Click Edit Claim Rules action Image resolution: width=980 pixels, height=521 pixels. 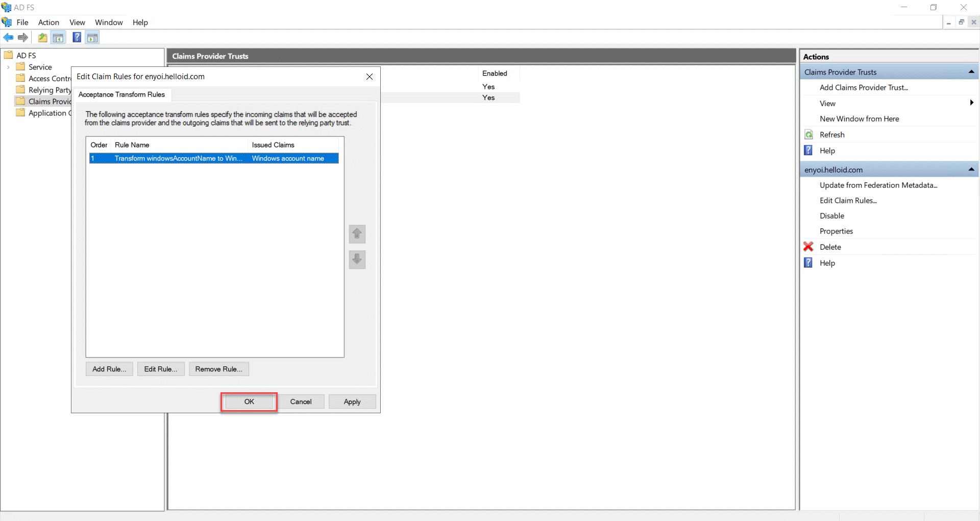pos(848,200)
